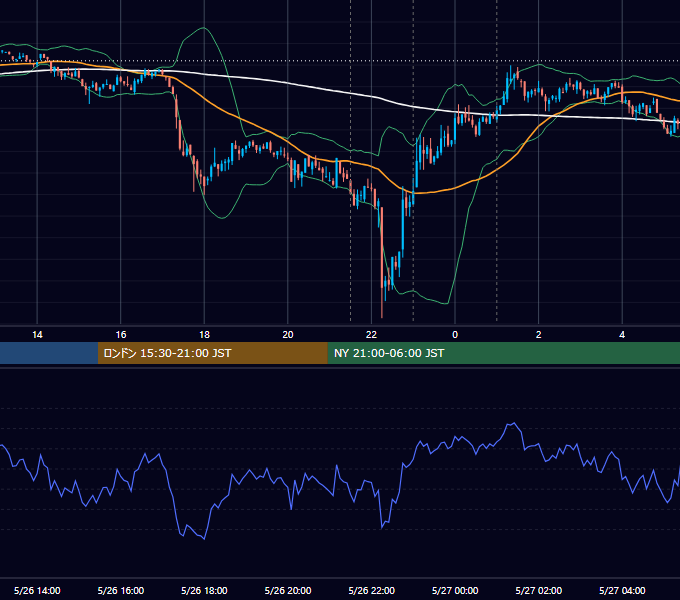Click the 5/26 16:00 time label
Image resolution: width=680 pixels, height=600 pixels.
pos(121,590)
